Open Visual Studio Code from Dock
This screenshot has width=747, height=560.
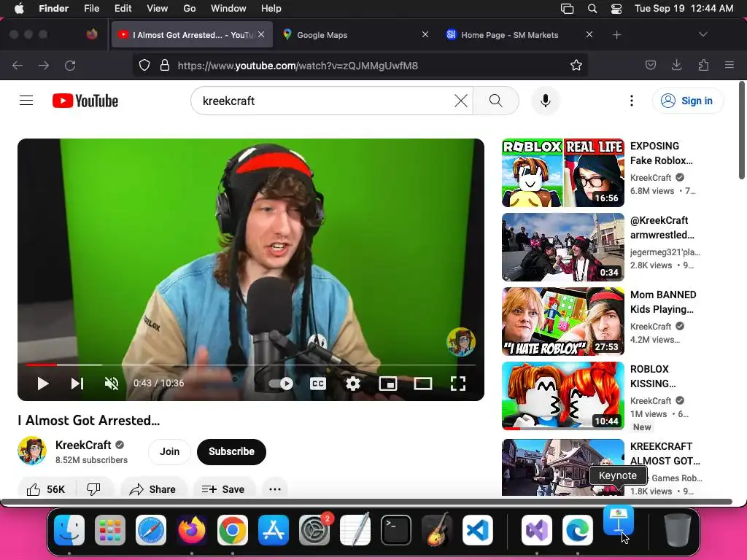(477, 530)
